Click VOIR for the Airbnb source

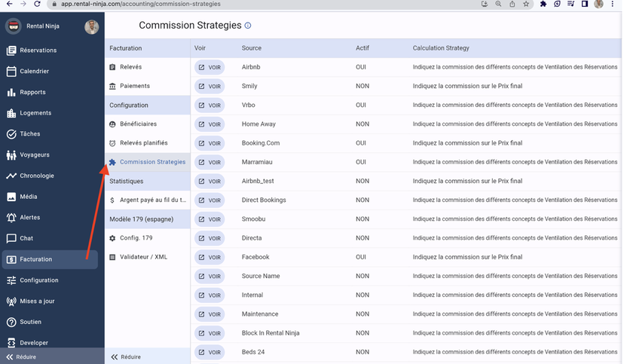point(210,67)
